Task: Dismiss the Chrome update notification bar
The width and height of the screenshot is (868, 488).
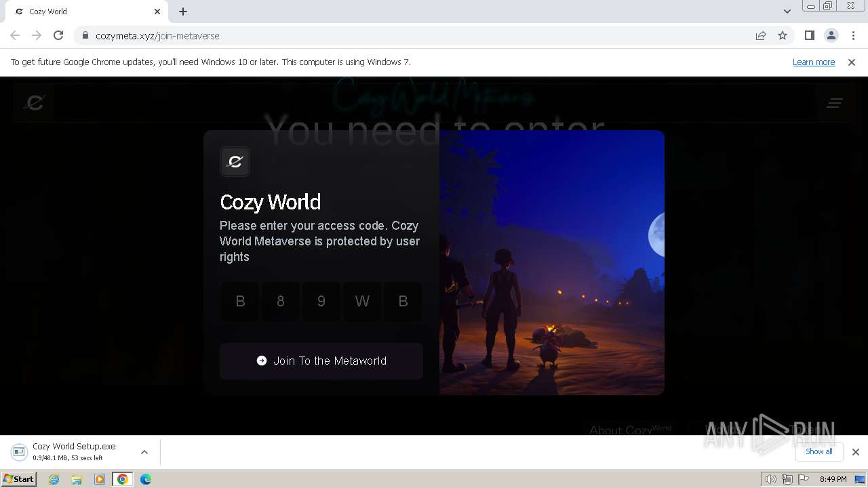Action: coord(852,62)
